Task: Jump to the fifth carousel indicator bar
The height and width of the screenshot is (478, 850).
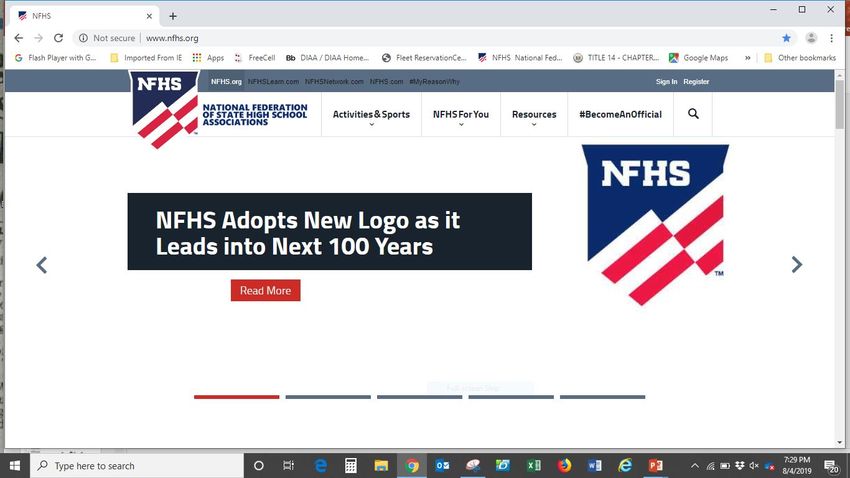Action: click(x=602, y=397)
